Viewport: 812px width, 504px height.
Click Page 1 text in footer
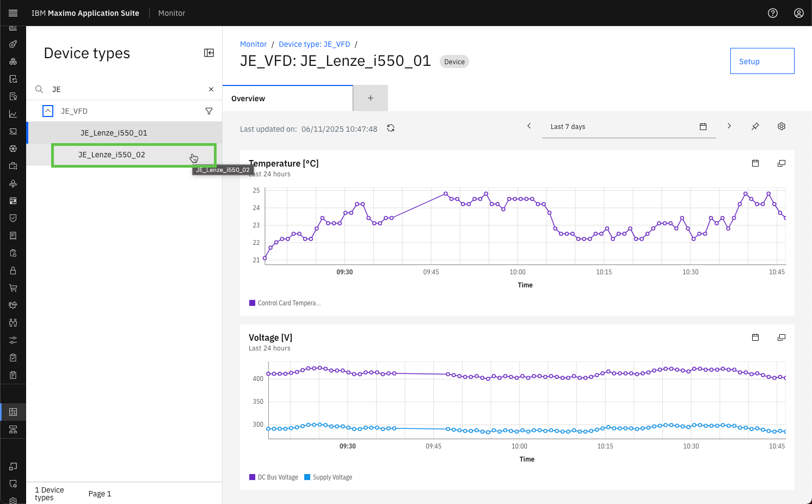100,494
